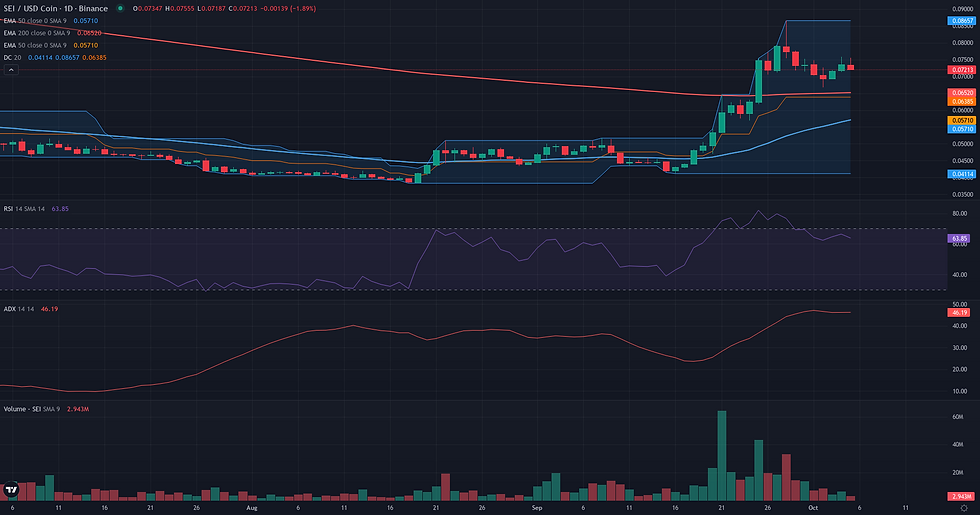Click the 0.07555 high price value
980x515 pixels.
click(182, 9)
